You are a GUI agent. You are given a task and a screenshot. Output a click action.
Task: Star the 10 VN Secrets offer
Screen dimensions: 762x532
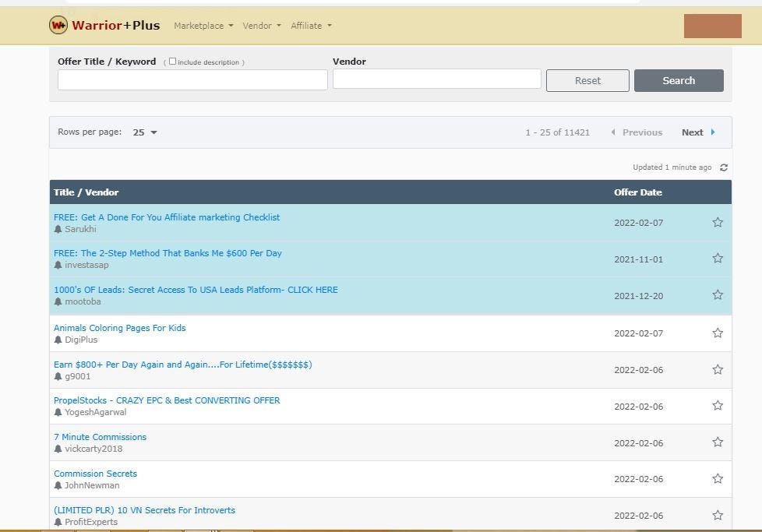coord(718,516)
